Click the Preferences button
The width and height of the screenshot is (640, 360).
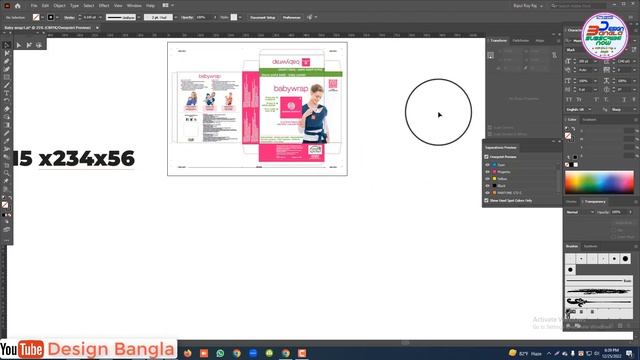click(x=291, y=17)
